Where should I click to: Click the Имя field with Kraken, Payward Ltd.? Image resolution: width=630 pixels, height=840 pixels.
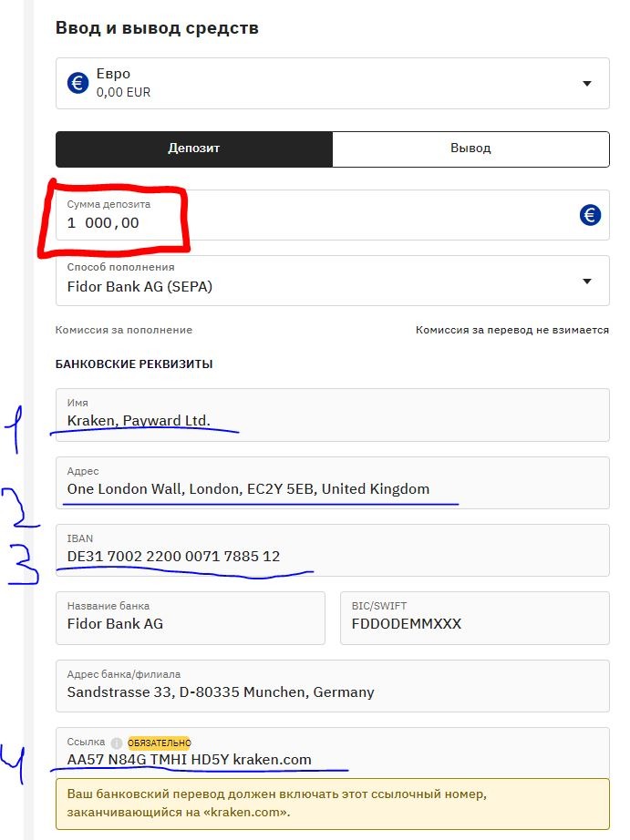(333, 415)
